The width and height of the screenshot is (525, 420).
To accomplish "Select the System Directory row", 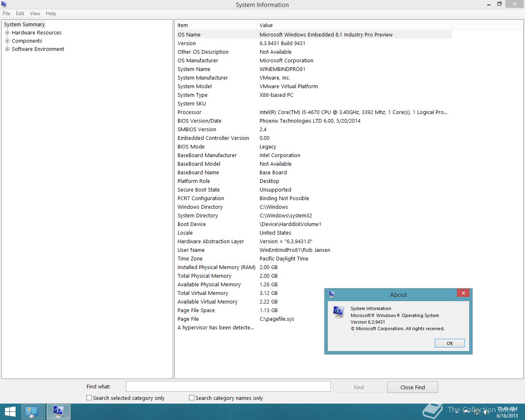I will point(314,215).
